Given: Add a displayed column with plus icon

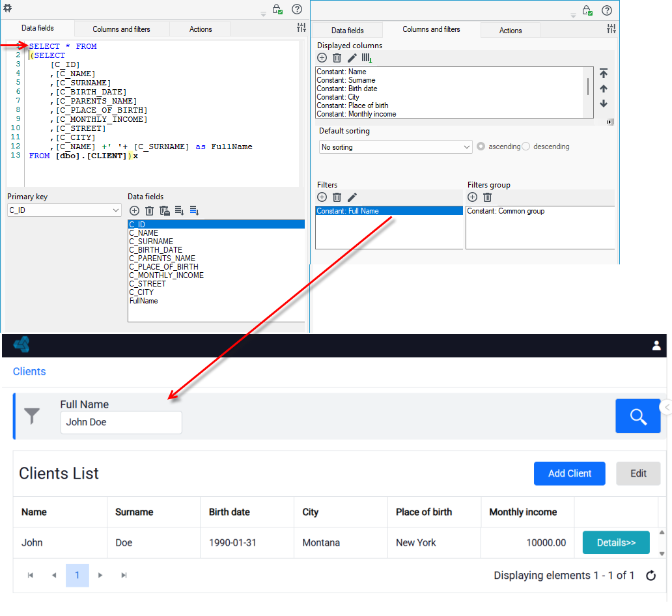Looking at the screenshot, I should coord(322,58).
